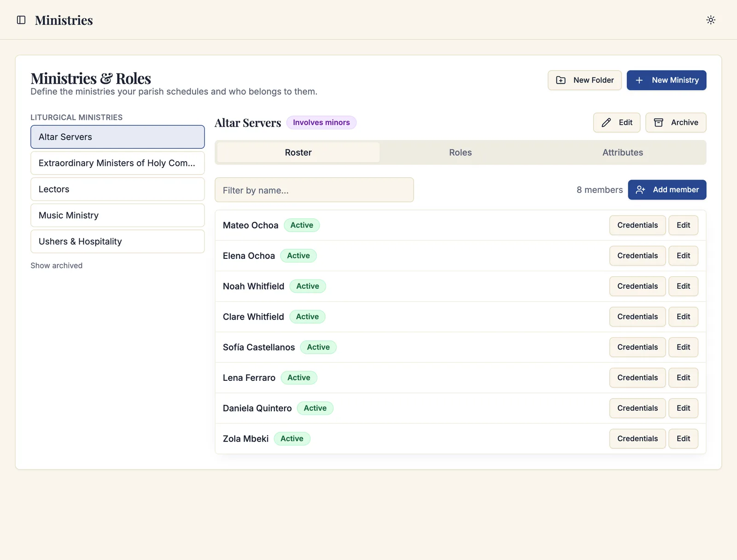The width and height of the screenshot is (737, 560).
Task: Click Mateo Ochoa's name
Action: (251, 225)
